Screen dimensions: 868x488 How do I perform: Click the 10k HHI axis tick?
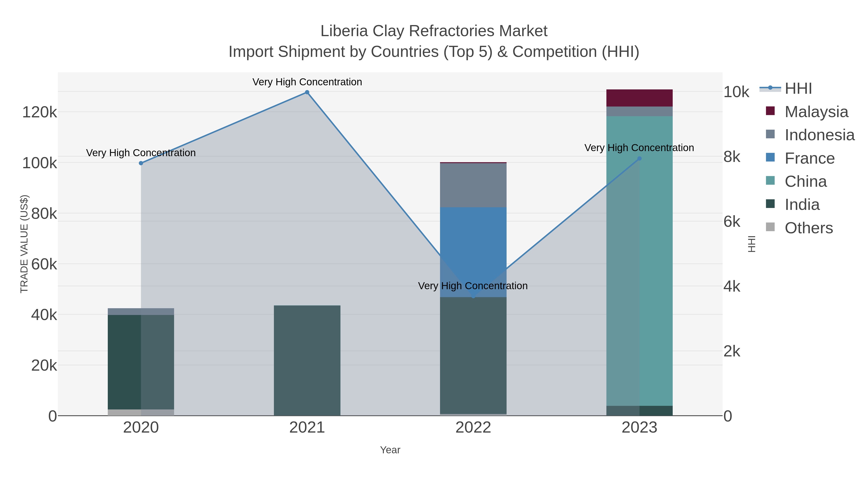[736, 92]
